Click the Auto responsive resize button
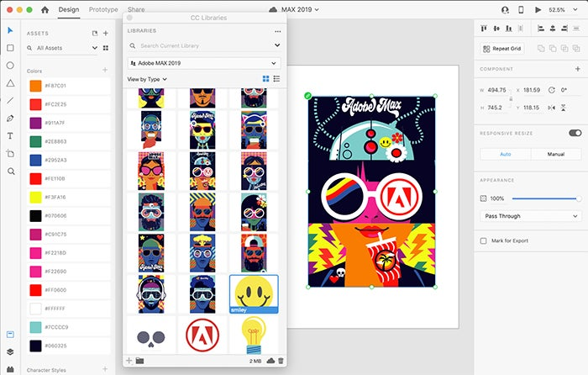Viewport: 588px width, 375px height. coord(506,154)
